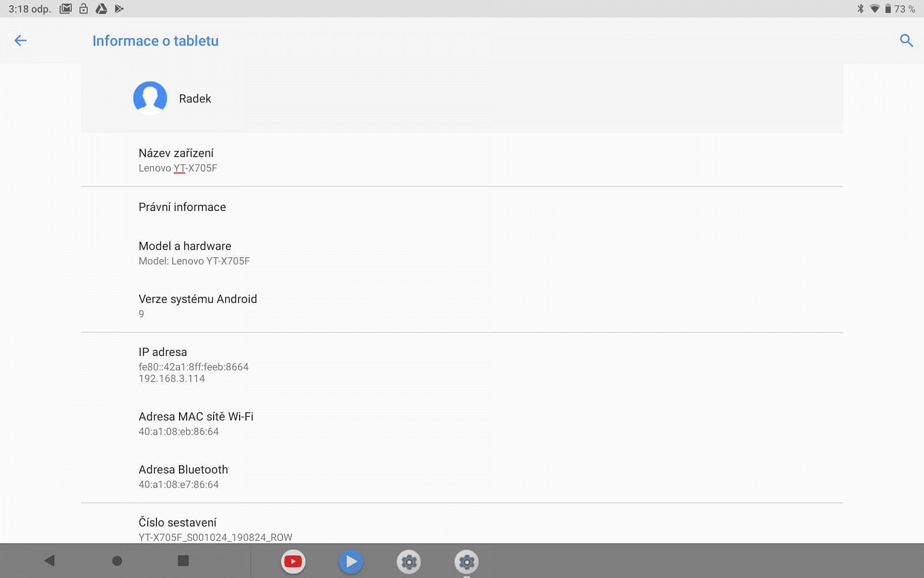Viewport: 924px width, 578px height.
Task: Open Model a hardware entry
Action: 462,253
